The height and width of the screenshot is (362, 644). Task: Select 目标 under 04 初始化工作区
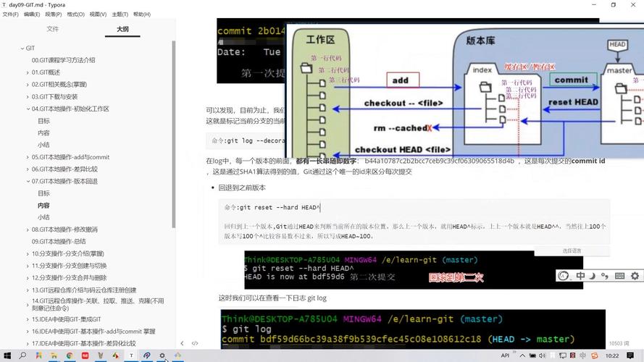43,121
